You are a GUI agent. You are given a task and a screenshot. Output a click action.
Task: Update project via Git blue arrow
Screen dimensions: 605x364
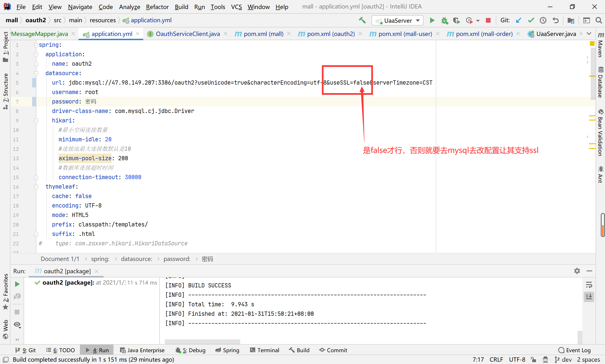click(x=518, y=20)
